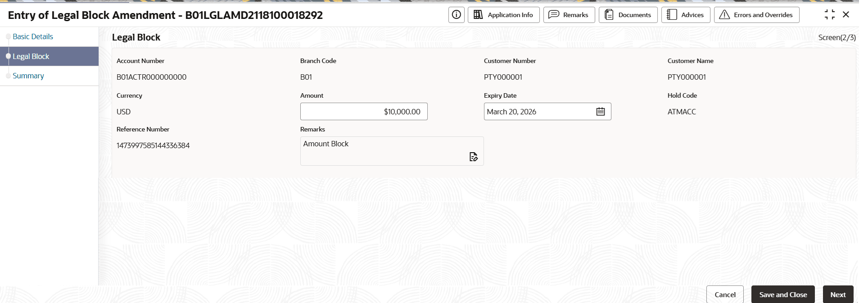Screen dimensions: 868x303
Task: Show Errors and Overrides warnings
Action: tap(756, 15)
